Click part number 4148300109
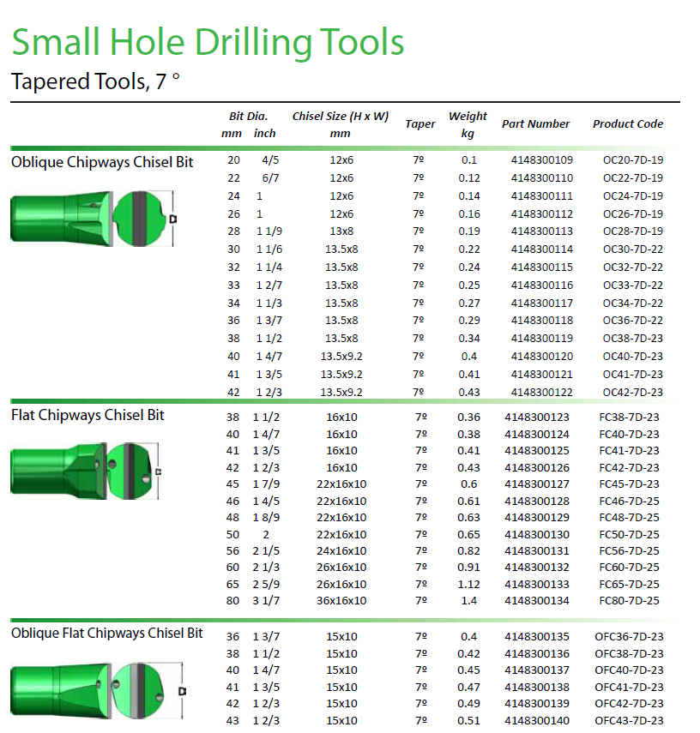Image resolution: width=700 pixels, height=733 pixels. [541, 160]
